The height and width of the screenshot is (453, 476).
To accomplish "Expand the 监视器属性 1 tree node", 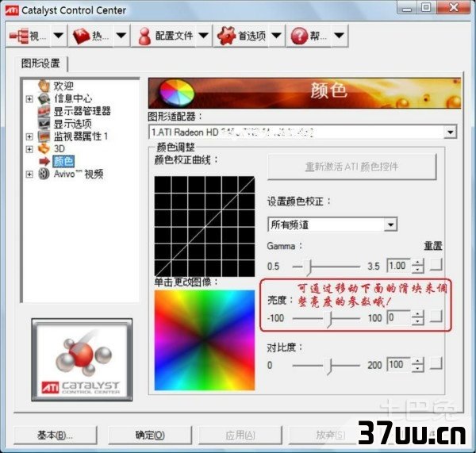I will pos(29,136).
